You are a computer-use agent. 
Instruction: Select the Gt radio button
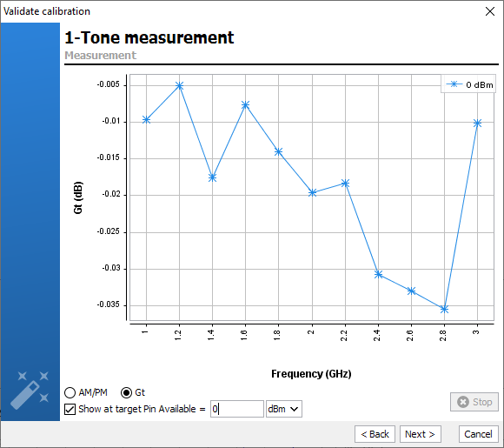(126, 392)
